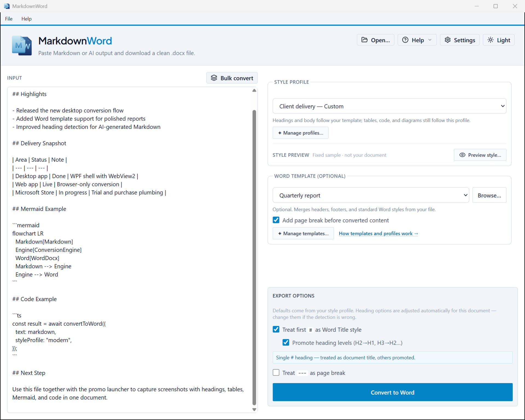Click 'Fixed sample · not your document' text
The image size is (525, 420).
point(349,155)
